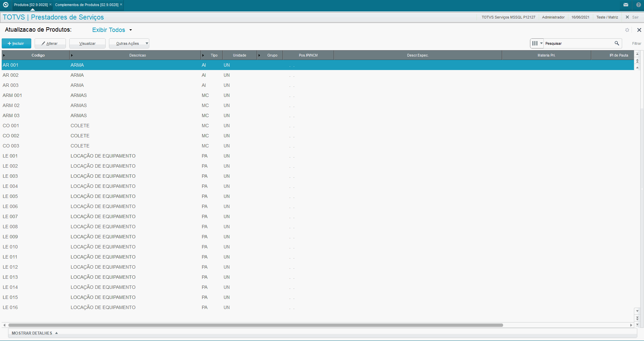Close the Complementos de Produtos tab
The height and width of the screenshot is (341, 644).
[x=121, y=4]
